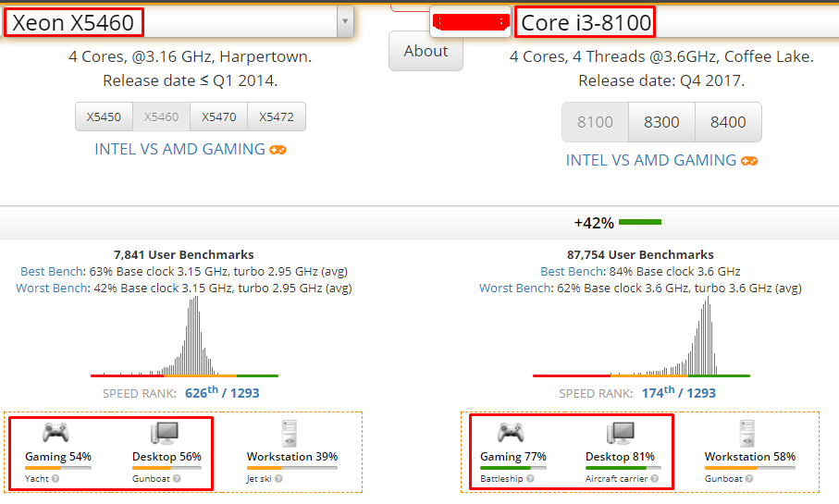Open Intel vs AMD Gaming link under Xeon

[179, 149]
